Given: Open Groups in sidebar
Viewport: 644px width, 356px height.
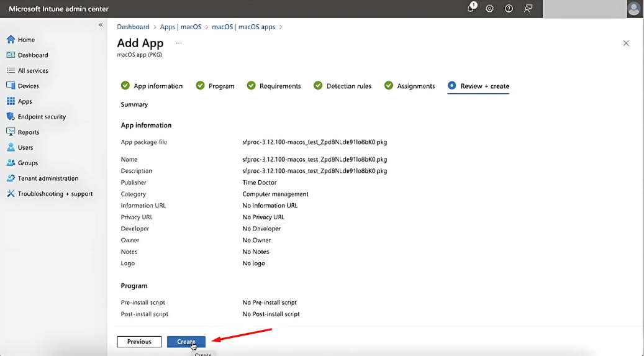Looking at the screenshot, I should pos(22,163).
